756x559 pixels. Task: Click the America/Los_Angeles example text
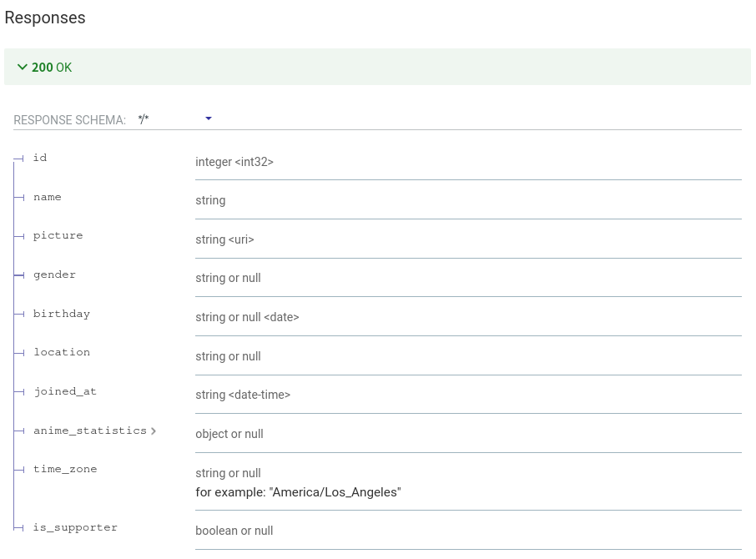(x=299, y=492)
